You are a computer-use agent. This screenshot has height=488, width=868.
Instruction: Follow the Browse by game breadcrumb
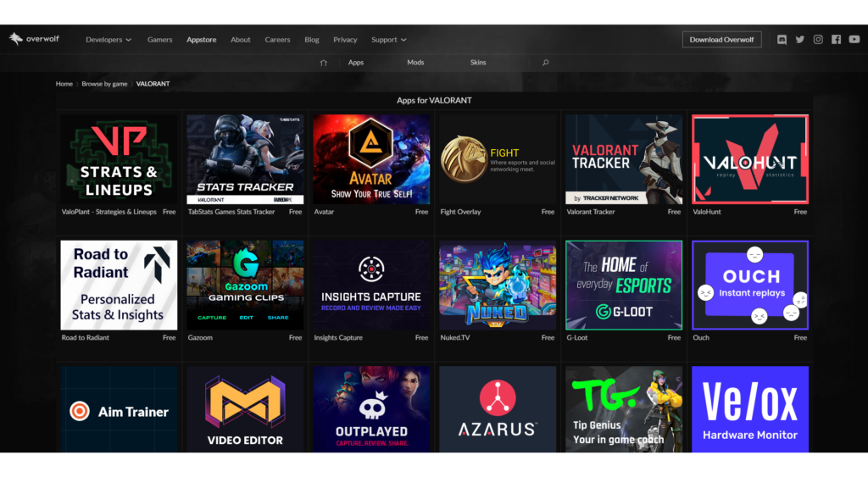[x=104, y=84]
